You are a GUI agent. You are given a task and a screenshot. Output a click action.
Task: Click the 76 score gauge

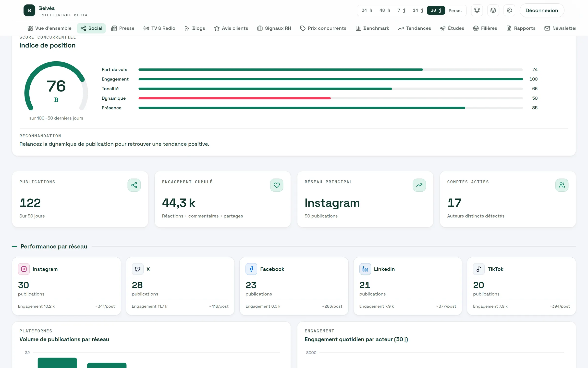click(x=56, y=86)
